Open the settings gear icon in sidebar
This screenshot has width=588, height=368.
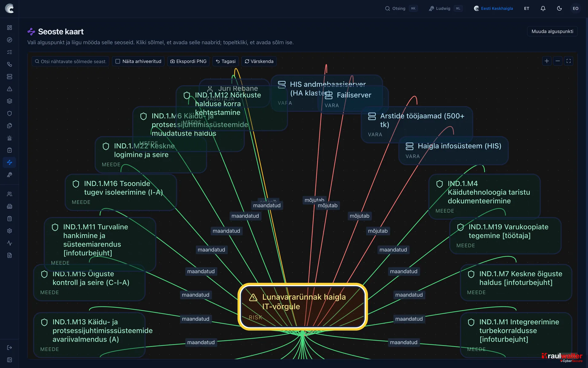tap(9, 231)
